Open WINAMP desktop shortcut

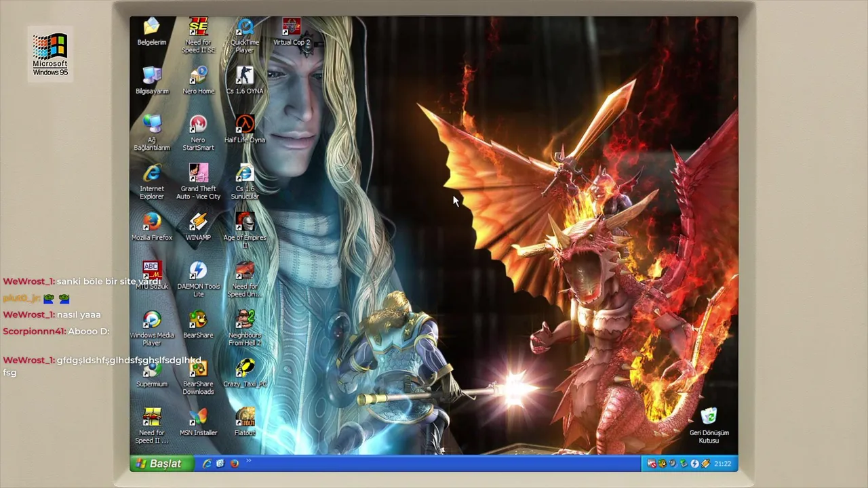tap(198, 227)
